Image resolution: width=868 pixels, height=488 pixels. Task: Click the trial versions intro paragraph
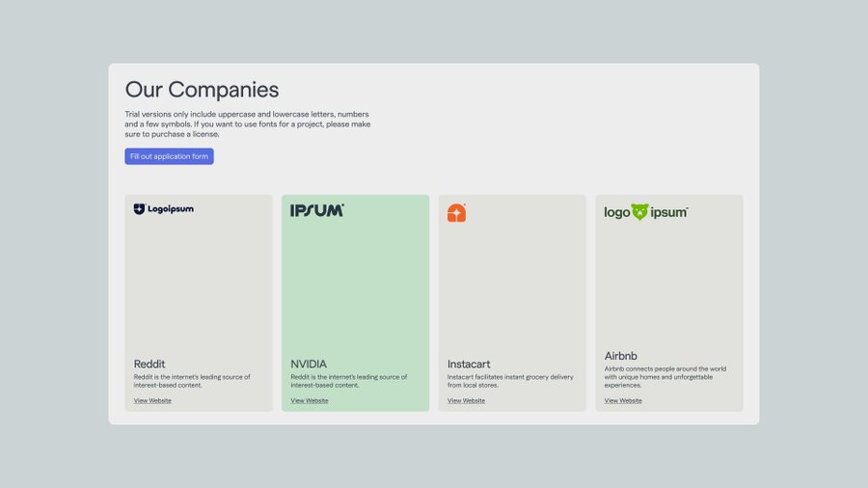[x=248, y=124]
